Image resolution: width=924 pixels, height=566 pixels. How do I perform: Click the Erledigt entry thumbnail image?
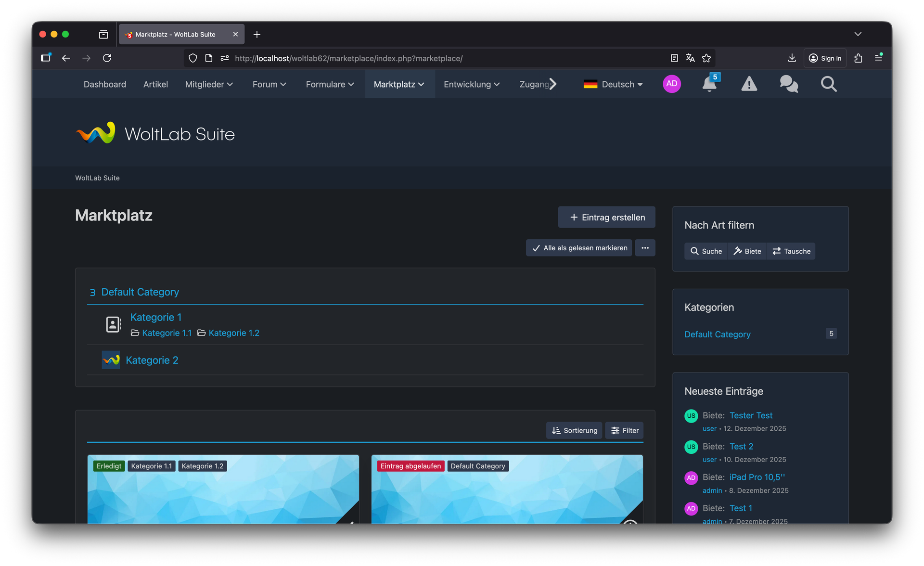point(223,496)
